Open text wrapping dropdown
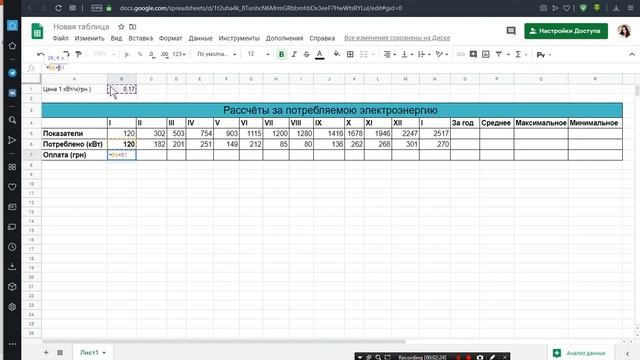The height and width of the screenshot is (360, 640). 424,54
